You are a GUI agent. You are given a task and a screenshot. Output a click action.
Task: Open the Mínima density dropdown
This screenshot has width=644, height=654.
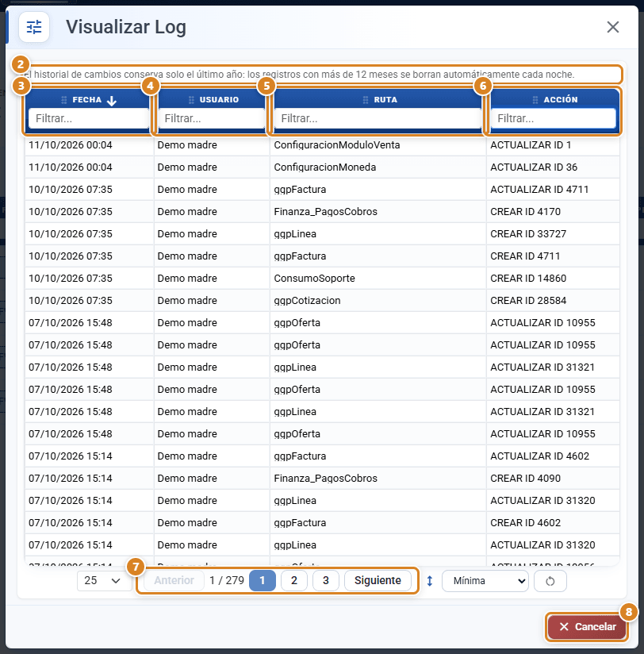point(485,581)
